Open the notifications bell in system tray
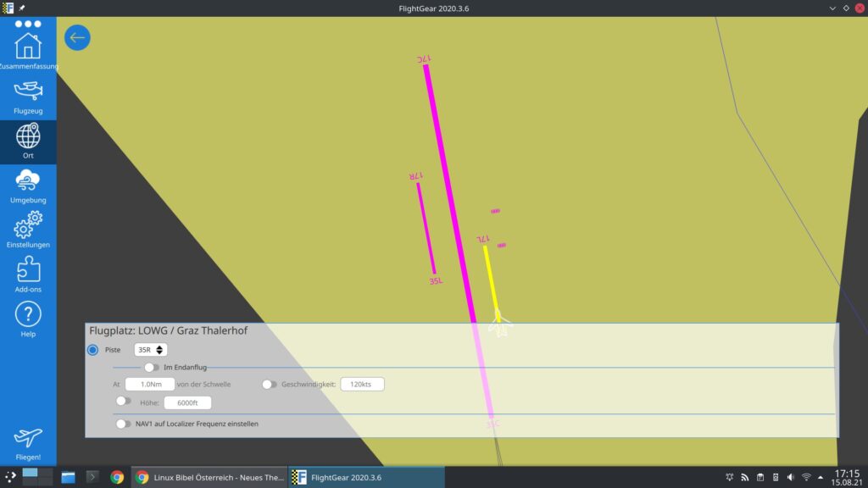868x488 pixels. (730, 477)
